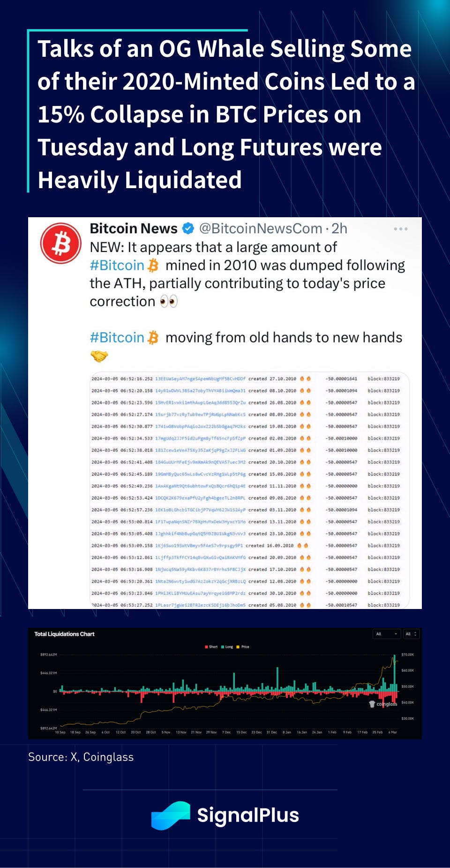Screen dimensions: 450x868
Task: Click the @BitcoinNewsCom handle
Action: tap(261, 229)
